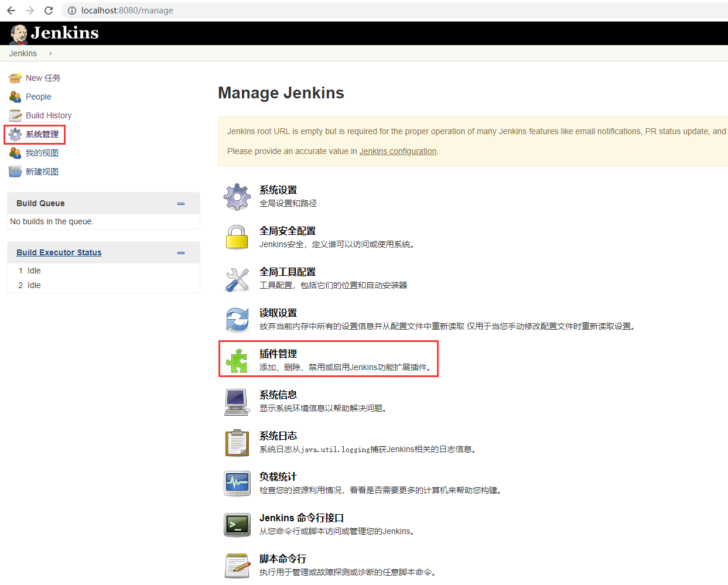Open the 系统管理 sidebar link
This screenshot has height=585, width=728.
42,134
